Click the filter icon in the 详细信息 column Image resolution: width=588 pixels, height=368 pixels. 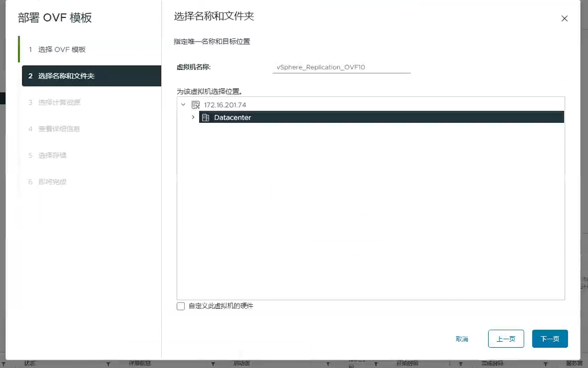[213, 364]
